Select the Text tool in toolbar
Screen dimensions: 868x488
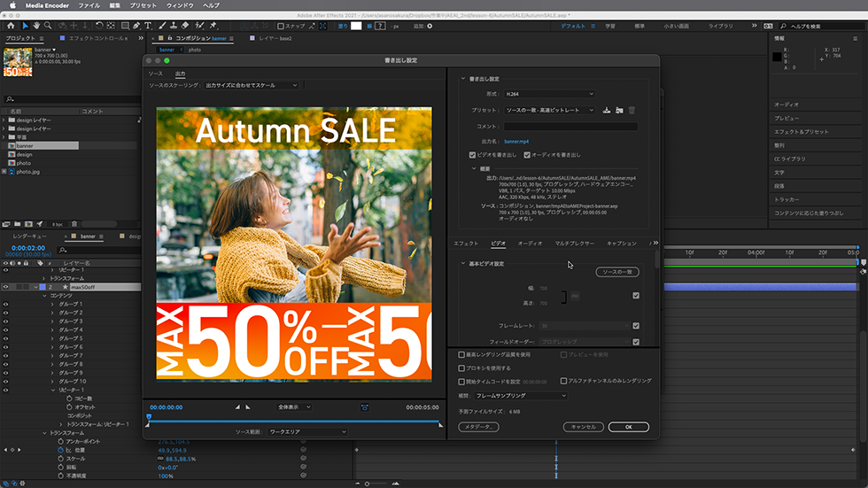[147, 26]
